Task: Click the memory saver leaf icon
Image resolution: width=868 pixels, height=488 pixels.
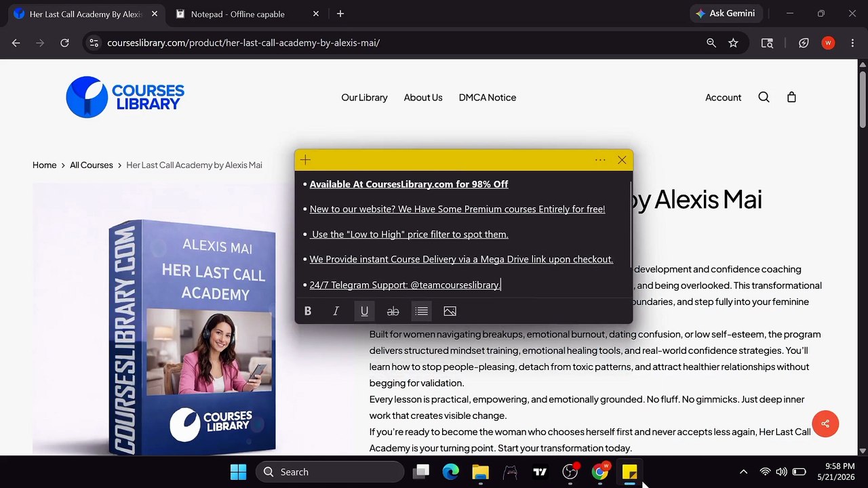Action: coord(804,43)
